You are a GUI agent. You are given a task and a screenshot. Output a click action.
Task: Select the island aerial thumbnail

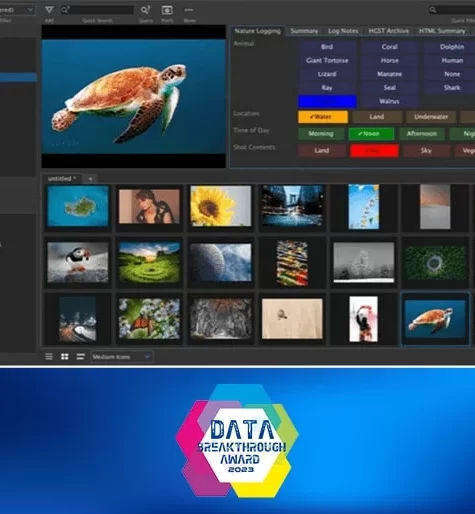click(78, 206)
